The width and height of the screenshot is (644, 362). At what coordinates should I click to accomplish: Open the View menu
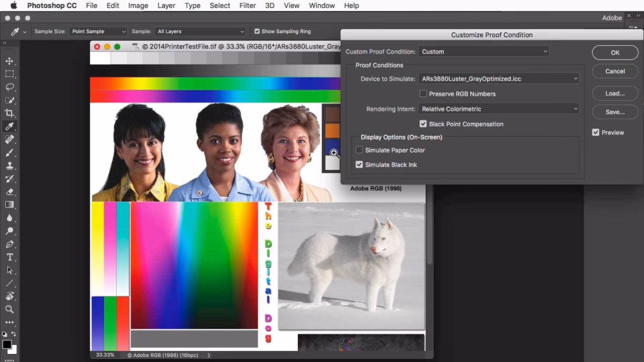tap(291, 6)
